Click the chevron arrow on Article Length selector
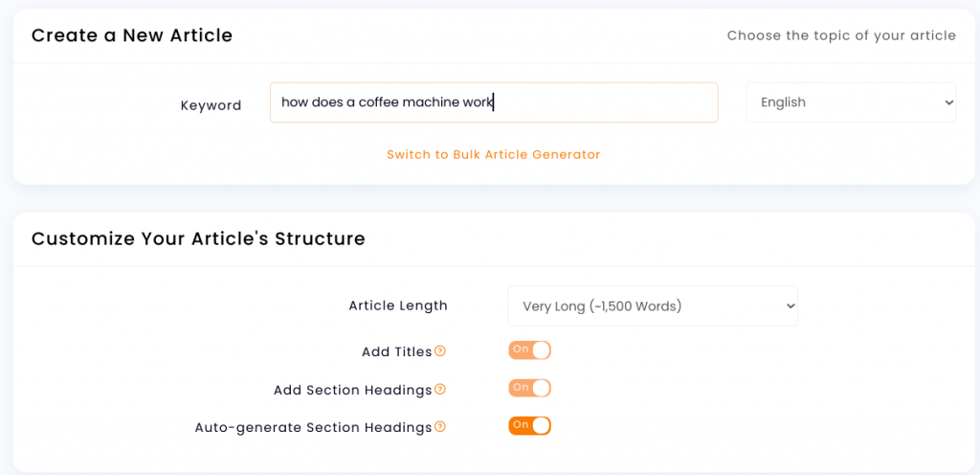Image resolution: width=980 pixels, height=475 pixels. click(790, 306)
